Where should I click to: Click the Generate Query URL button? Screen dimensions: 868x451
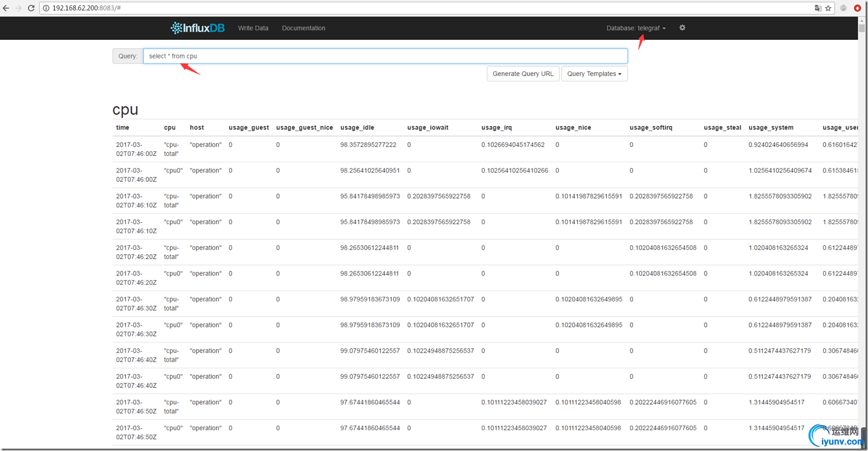(x=523, y=74)
